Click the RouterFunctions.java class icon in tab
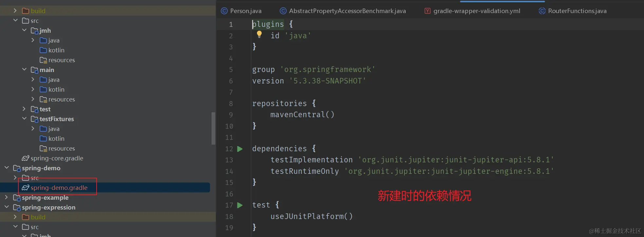 point(542,11)
